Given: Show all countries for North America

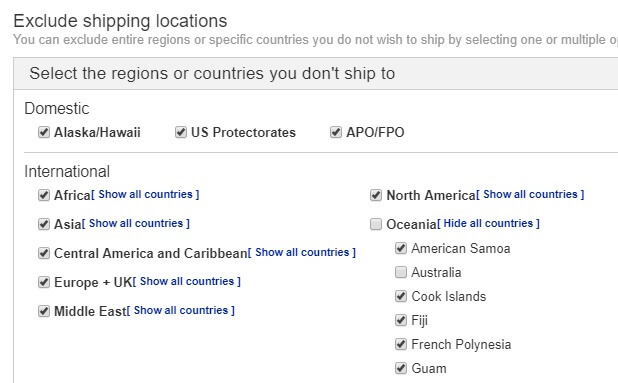Looking at the screenshot, I should [x=530, y=194].
